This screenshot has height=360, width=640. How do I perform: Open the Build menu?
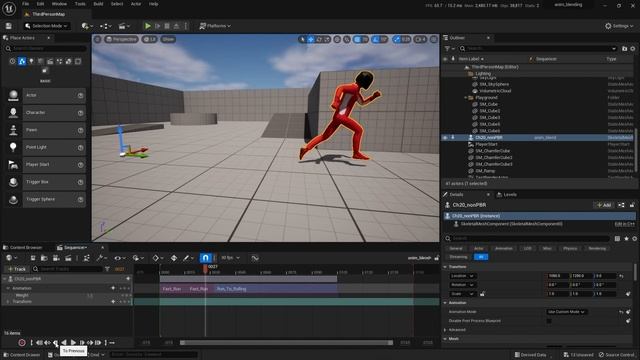[x=98, y=4]
